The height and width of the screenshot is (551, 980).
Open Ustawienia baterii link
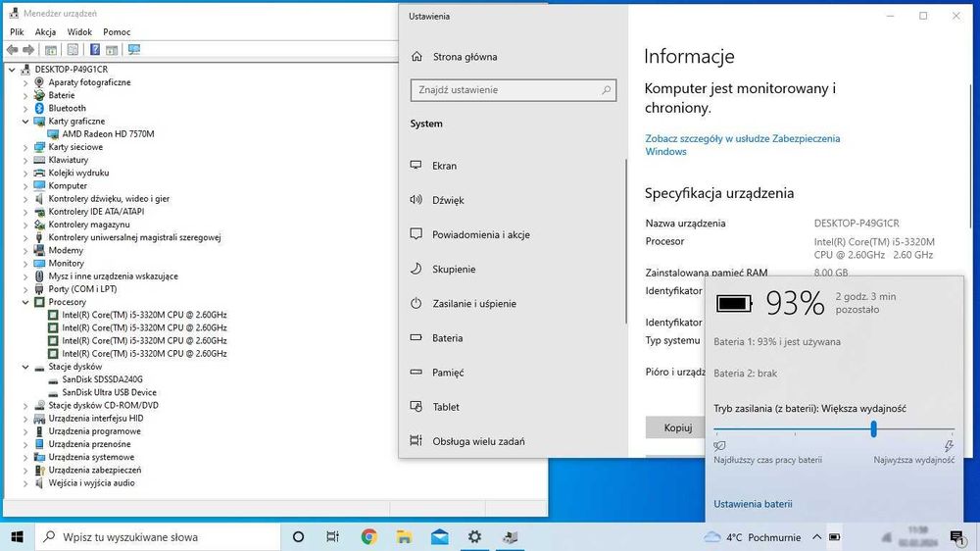pyautogui.click(x=753, y=504)
